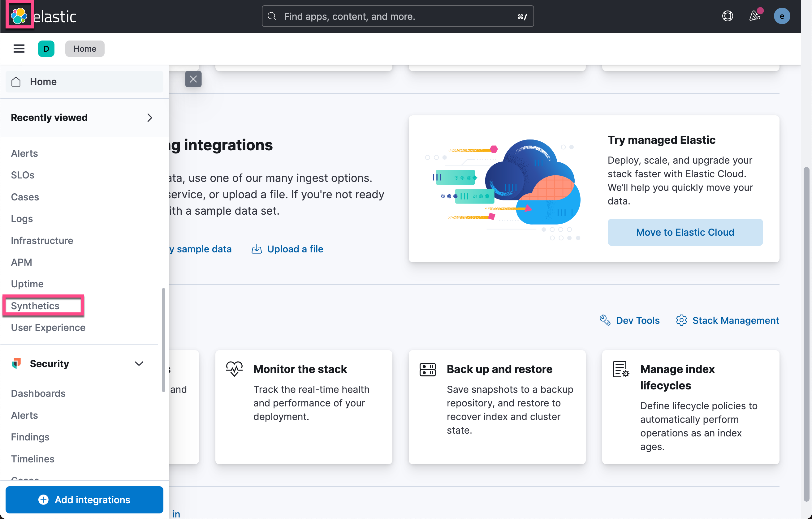Focus the Find apps search field
Image resolution: width=812 pixels, height=519 pixels.
pos(397,16)
